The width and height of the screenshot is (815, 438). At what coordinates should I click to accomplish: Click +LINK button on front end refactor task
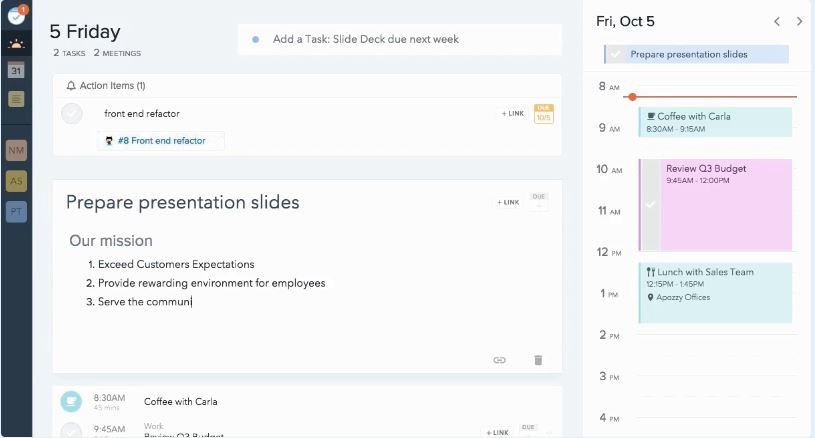[x=512, y=113]
